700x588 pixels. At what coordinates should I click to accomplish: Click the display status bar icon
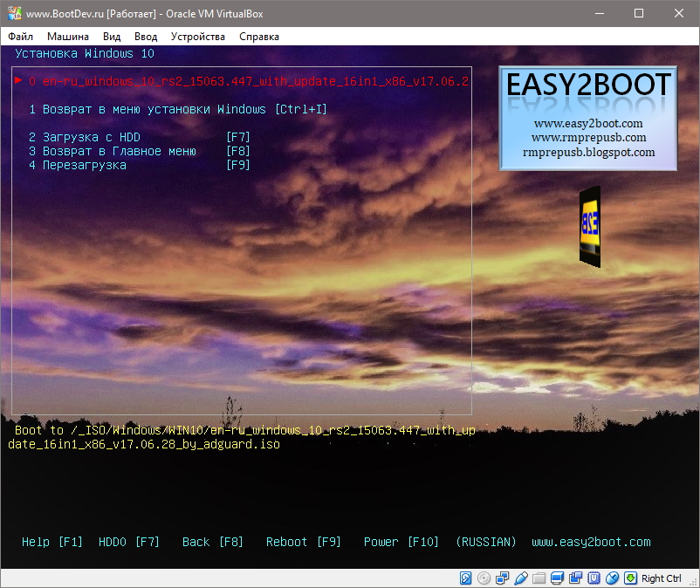tap(557, 578)
